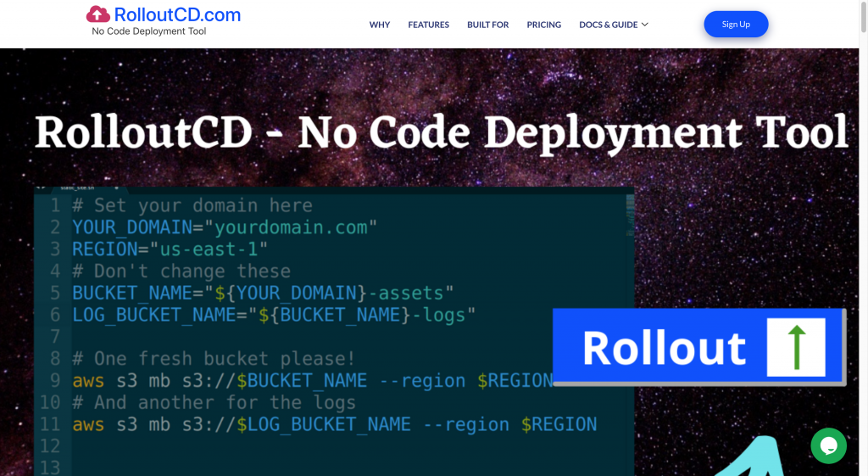This screenshot has width=868, height=476.
Task: View the PRICING page
Action: [x=543, y=25]
